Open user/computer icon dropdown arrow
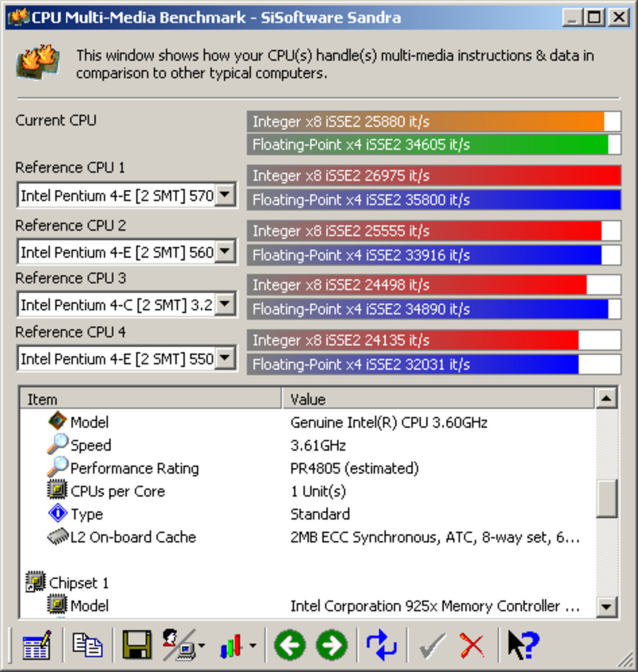Viewport: 638px width, 672px height. pos(202,646)
